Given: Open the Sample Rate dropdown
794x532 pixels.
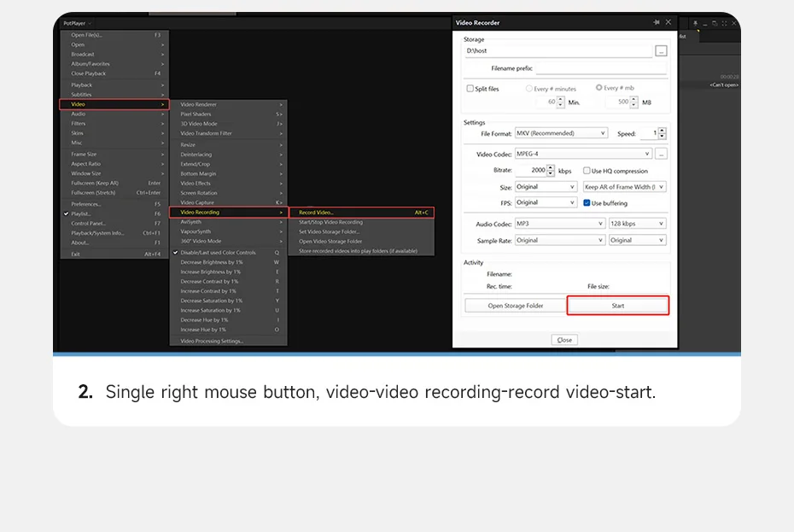Looking at the screenshot, I should [560, 240].
